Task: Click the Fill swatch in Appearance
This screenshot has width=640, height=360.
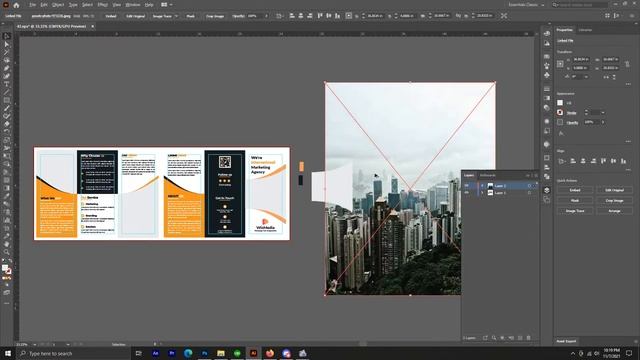Action: coord(560,103)
